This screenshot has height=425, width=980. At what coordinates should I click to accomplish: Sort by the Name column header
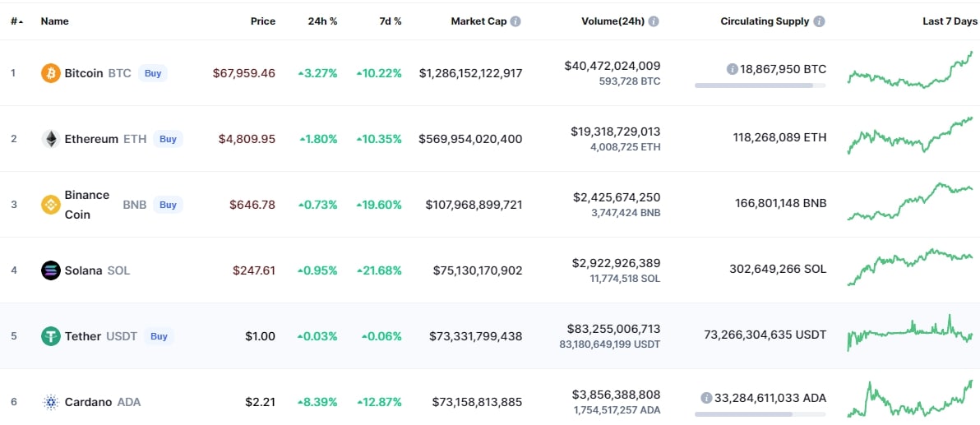click(x=55, y=21)
